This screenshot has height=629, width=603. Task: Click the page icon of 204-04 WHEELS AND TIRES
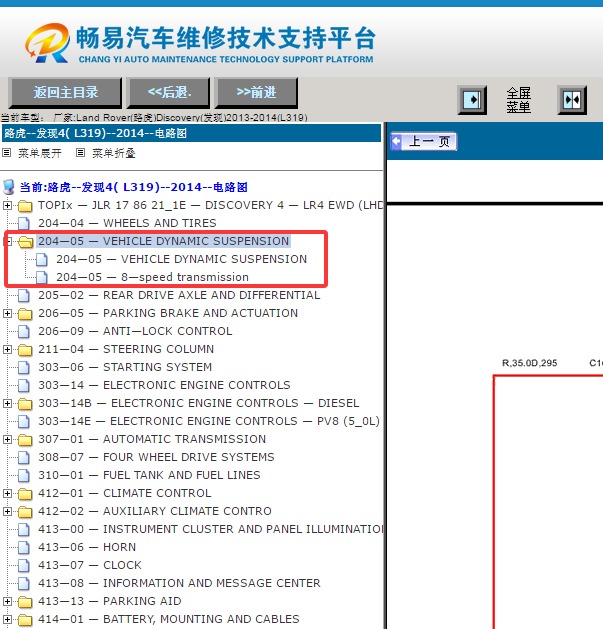pyautogui.click(x=24, y=223)
